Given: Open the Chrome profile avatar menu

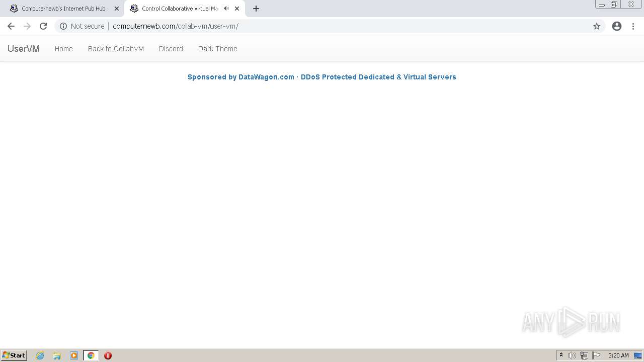Looking at the screenshot, I should [x=617, y=26].
